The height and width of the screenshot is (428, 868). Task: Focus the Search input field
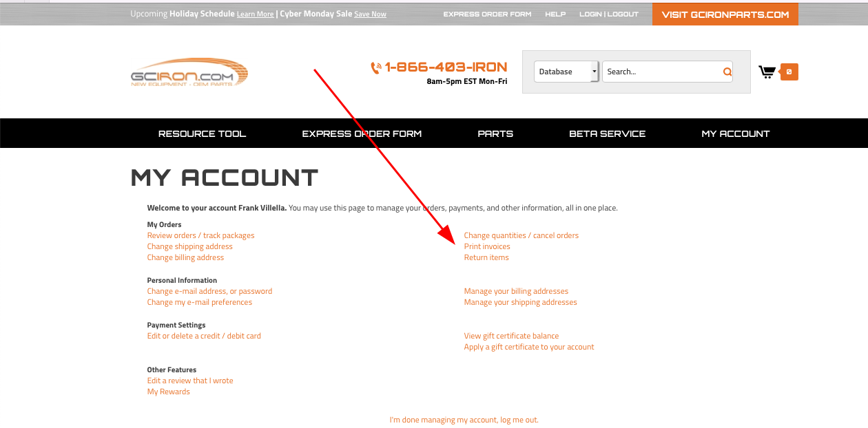pos(662,72)
